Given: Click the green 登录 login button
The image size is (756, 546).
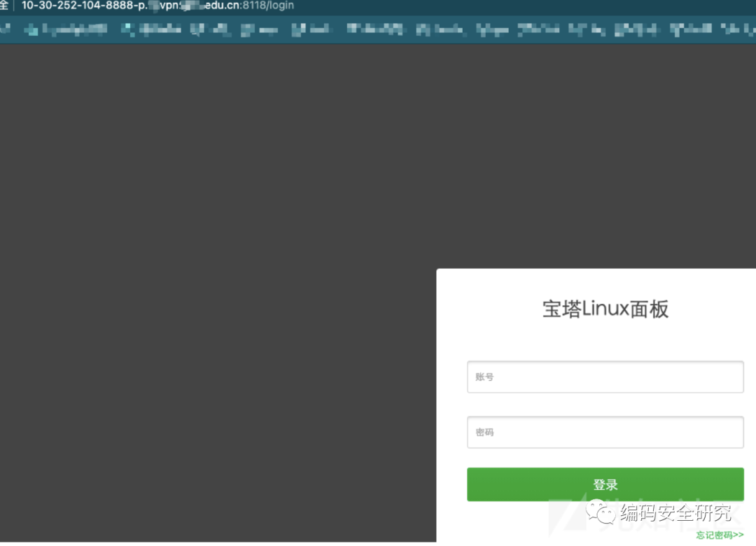Looking at the screenshot, I should click(x=605, y=484).
